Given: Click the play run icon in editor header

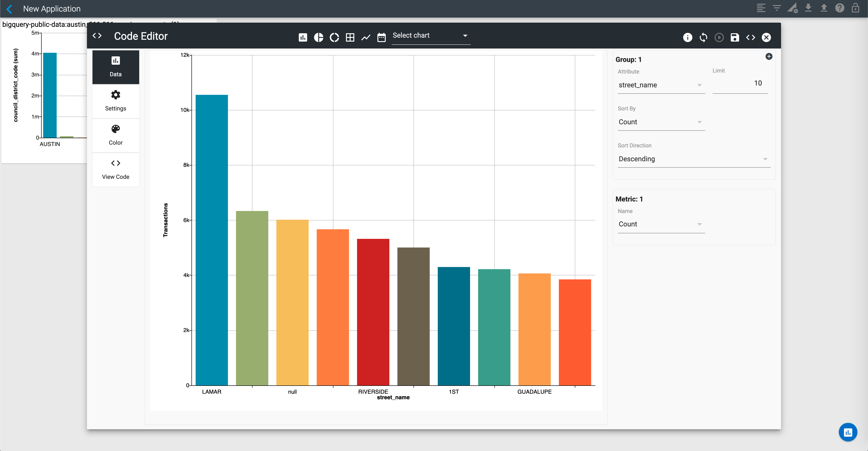Looking at the screenshot, I should point(719,37).
